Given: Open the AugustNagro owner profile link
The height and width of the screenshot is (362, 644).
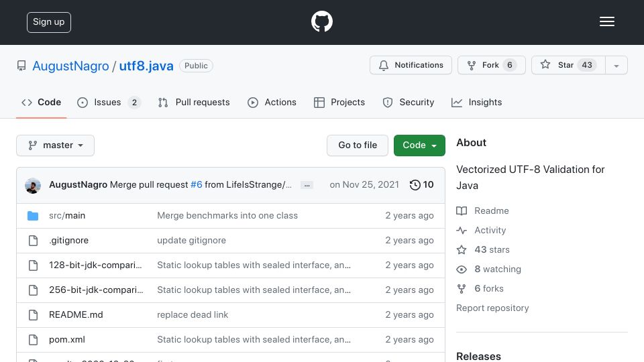Looking at the screenshot, I should [x=70, y=66].
